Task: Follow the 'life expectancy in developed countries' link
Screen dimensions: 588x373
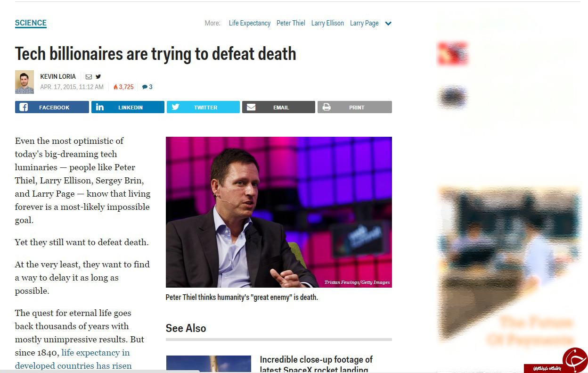Action: click(73, 359)
